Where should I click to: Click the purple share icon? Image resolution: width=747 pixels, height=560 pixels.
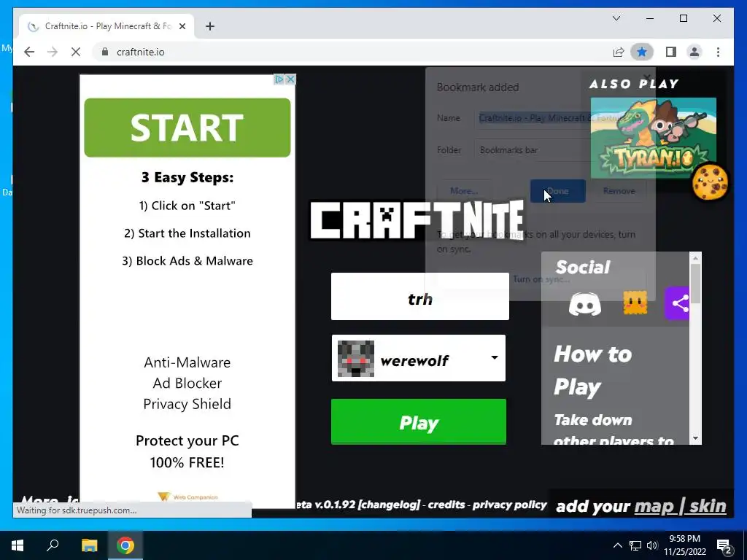coord(677,303)
